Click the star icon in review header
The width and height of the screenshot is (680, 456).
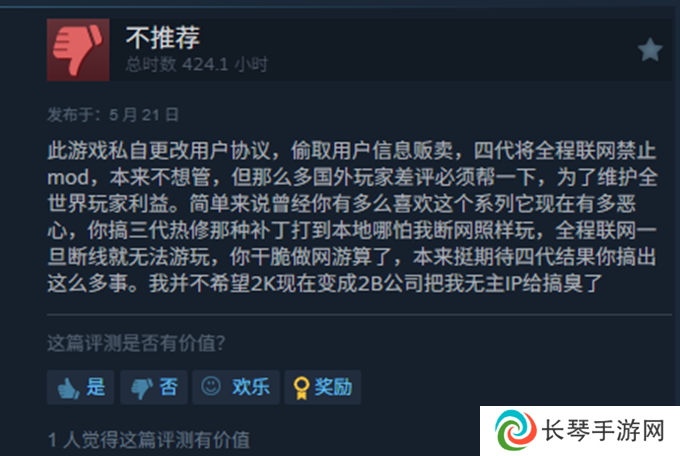(x=650, y=50)
